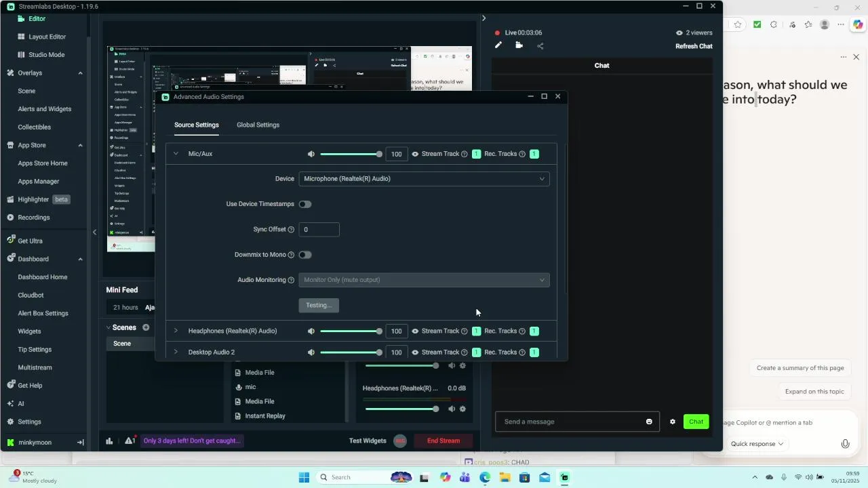The image size is (868, 488).
Task: Adjust the Mic/Aux volume slider
Action: tap(351, 154)
